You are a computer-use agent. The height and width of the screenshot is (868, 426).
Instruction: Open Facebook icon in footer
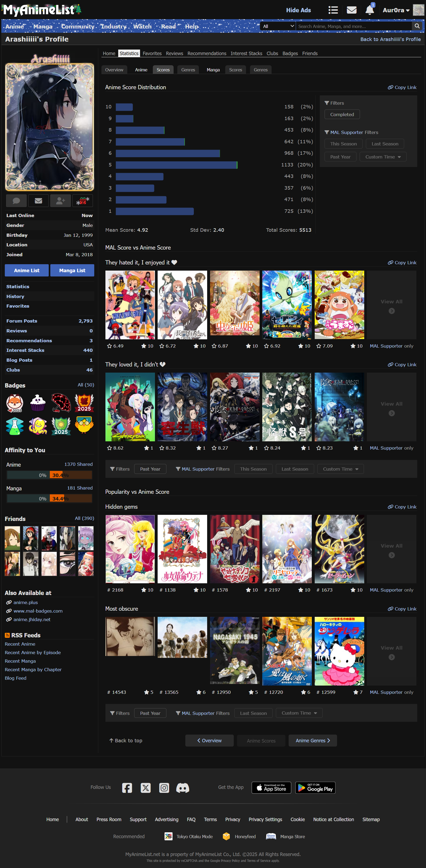pos(127,788)
